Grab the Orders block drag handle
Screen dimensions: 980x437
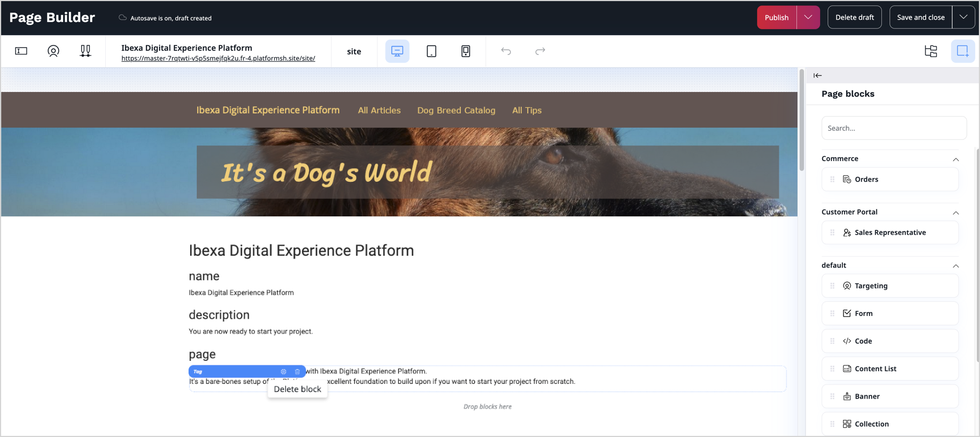point(832,179)
